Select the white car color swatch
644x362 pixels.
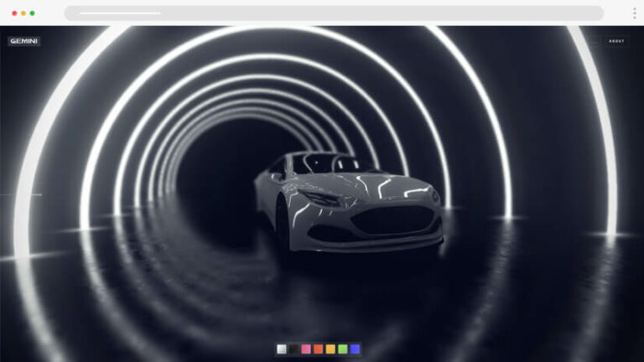282,349
